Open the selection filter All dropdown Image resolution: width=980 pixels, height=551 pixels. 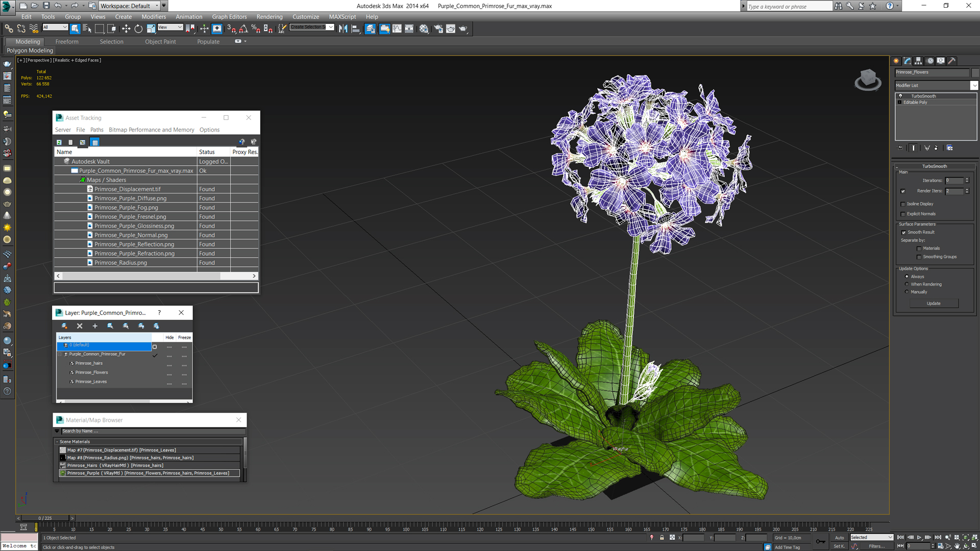55,28
